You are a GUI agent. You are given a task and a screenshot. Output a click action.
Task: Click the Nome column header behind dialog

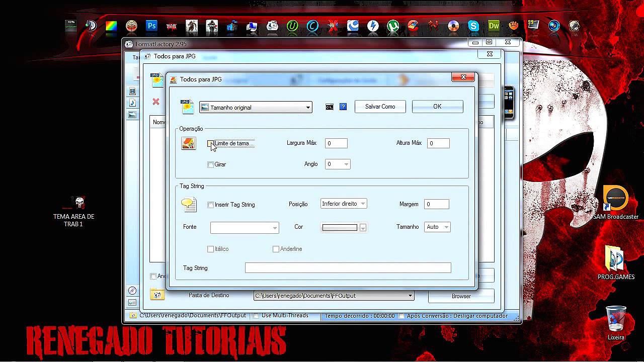click(x=158, y=122)
